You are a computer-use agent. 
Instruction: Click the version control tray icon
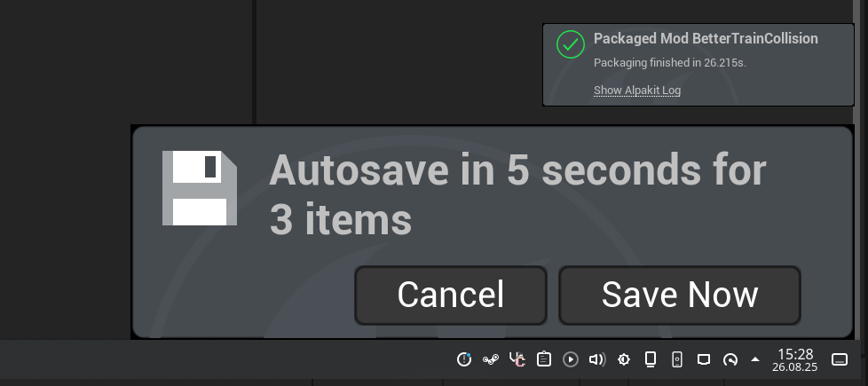pos(517,359)
